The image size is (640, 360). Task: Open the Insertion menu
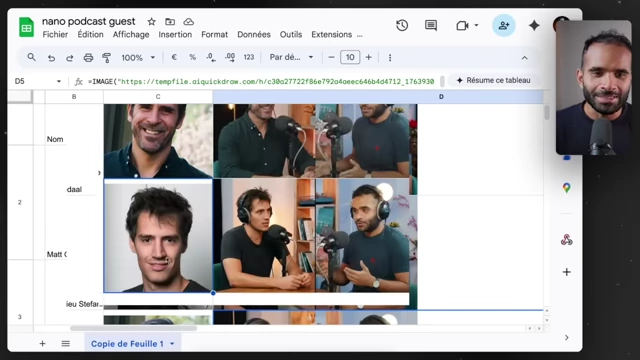175,35
